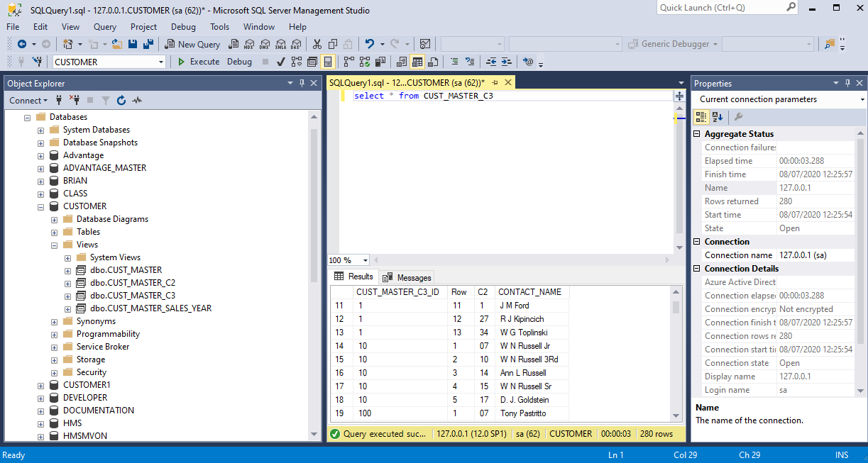Open the File menu

(x=13, y=27)
